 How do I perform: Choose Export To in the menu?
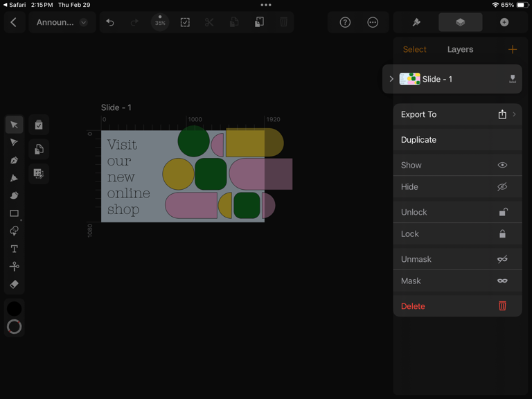pos(457,115)
